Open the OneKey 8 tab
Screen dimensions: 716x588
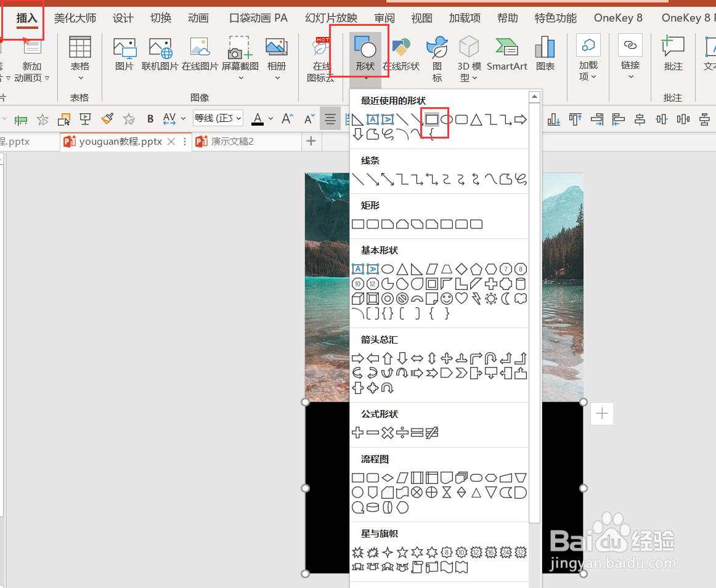coord(618,18)
